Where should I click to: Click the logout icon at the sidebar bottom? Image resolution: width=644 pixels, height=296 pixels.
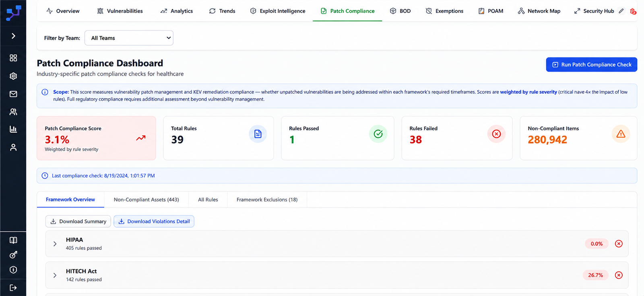coord(13,288)
